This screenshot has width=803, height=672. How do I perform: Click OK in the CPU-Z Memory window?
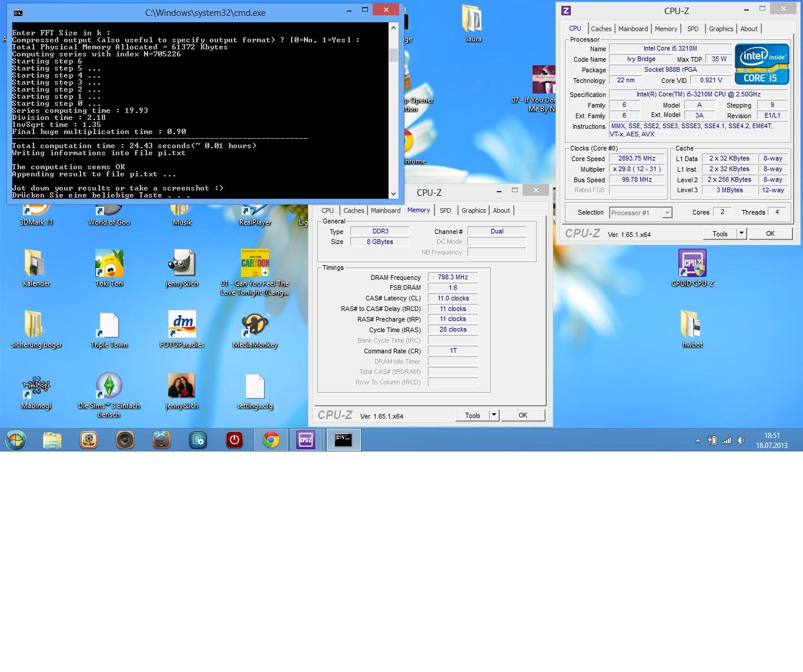523,415
